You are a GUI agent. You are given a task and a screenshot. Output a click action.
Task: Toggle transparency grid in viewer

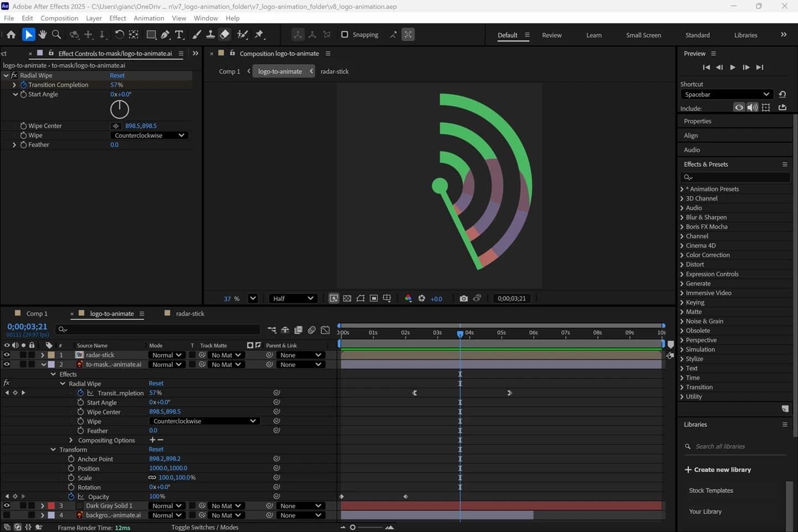click(347, 298)
